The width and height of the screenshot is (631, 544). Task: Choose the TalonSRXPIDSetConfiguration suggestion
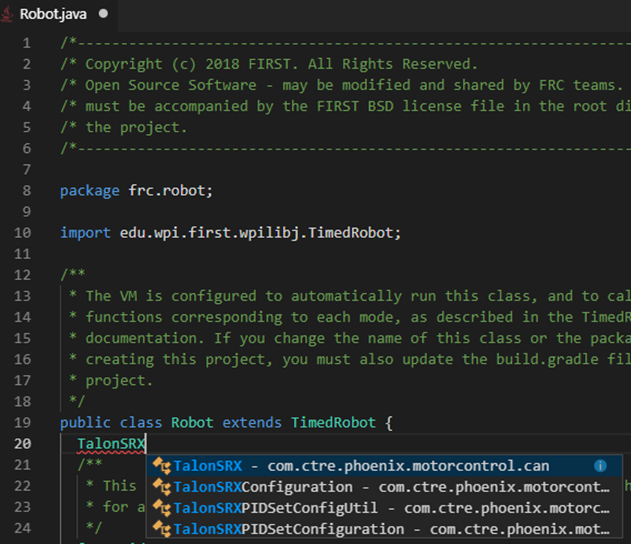[x=384, y=529]
